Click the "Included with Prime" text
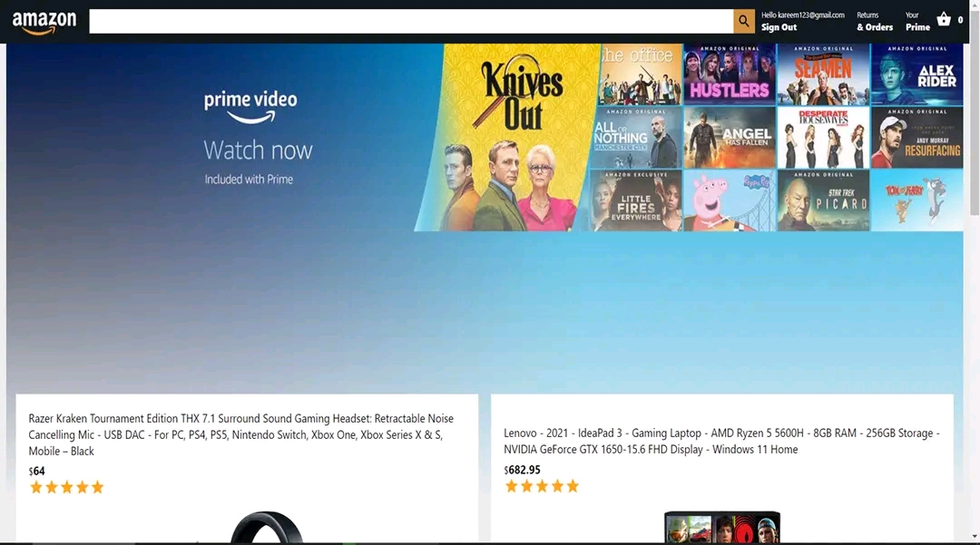This screenshot has width=980, height=545. (x=249, y=180)
